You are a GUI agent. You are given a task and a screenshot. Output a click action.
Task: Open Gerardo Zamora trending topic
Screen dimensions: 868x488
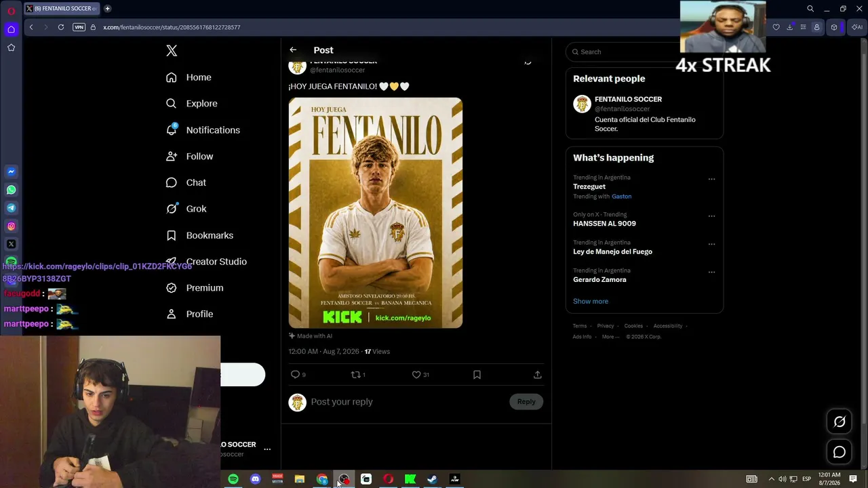599,280
